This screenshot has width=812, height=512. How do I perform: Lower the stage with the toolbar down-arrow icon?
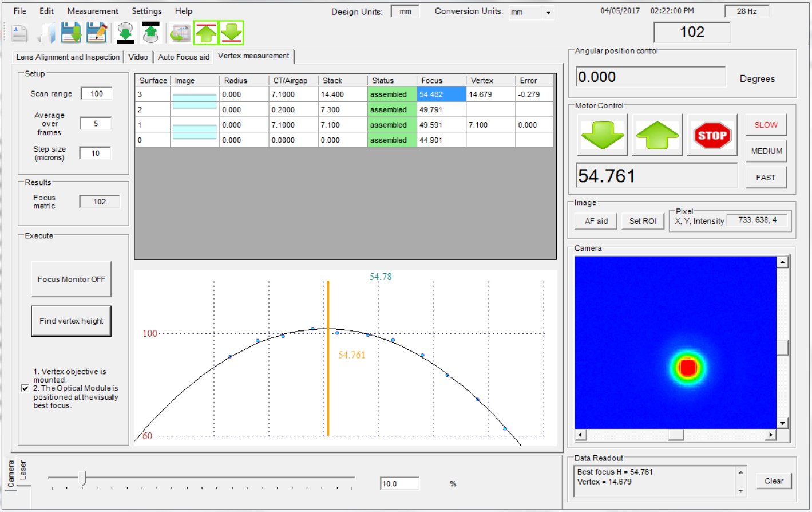[x=125, y=33]
